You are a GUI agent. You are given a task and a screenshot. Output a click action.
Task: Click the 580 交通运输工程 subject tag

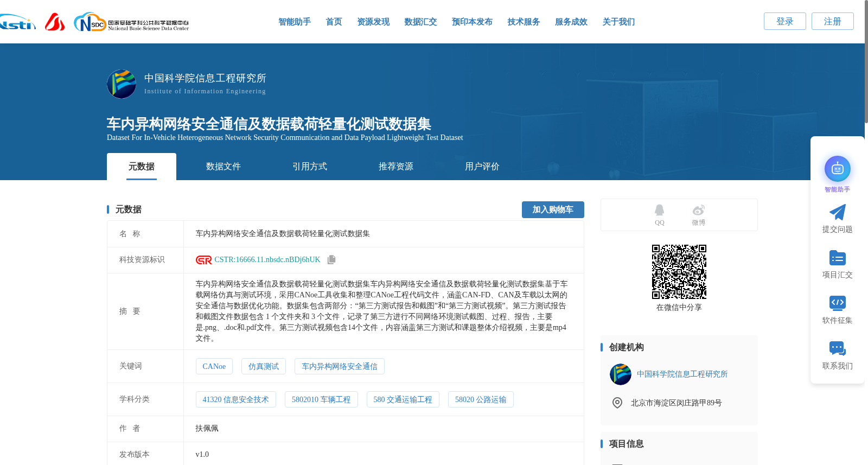403,399
